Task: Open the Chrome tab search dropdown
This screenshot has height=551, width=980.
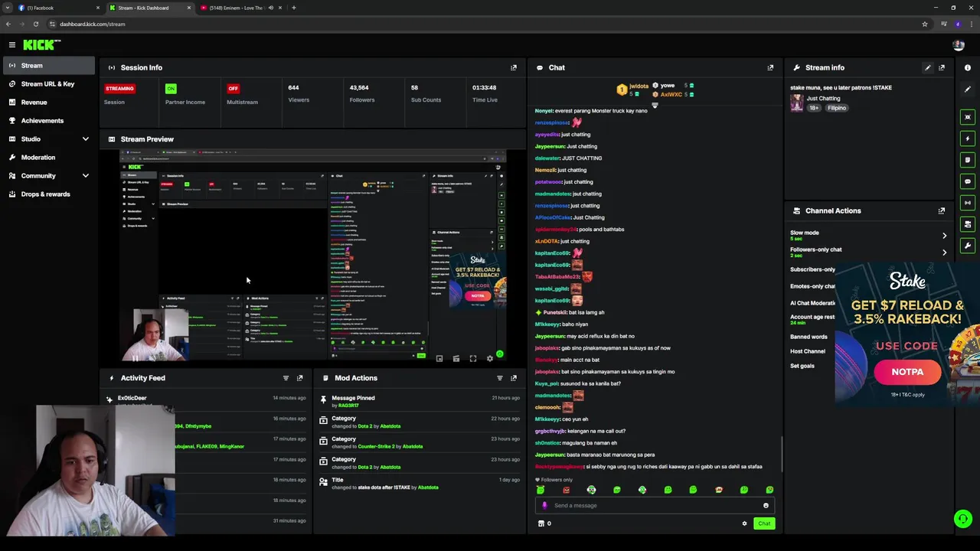Action: [x=7, y=8]
